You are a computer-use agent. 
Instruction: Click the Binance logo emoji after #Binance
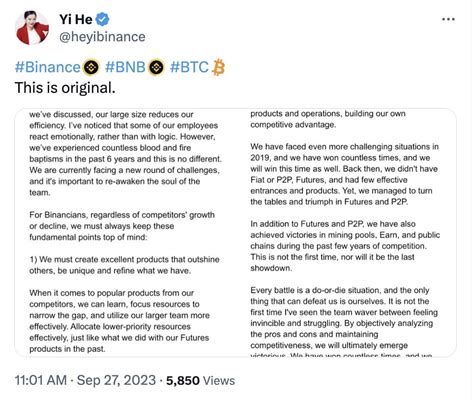coord(91,67)
